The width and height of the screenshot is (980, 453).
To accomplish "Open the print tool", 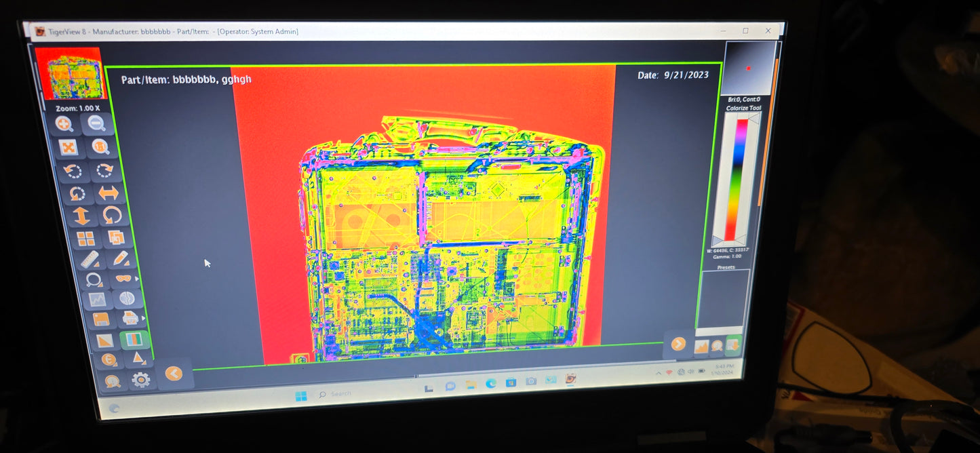I will [x=131, y=317].
